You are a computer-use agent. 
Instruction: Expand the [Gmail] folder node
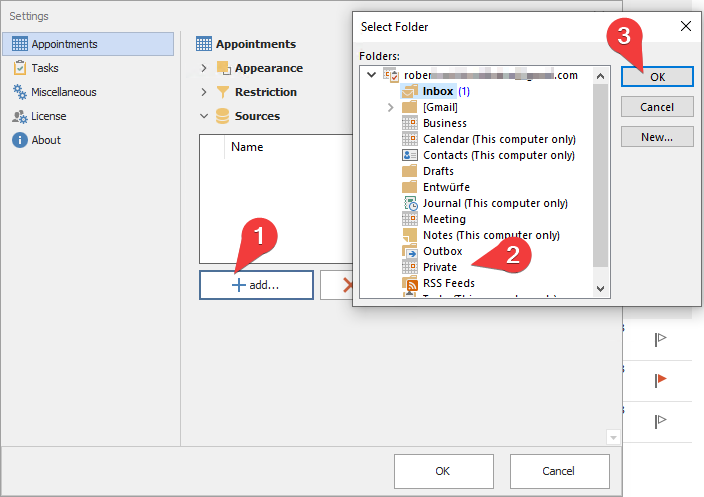391,107
